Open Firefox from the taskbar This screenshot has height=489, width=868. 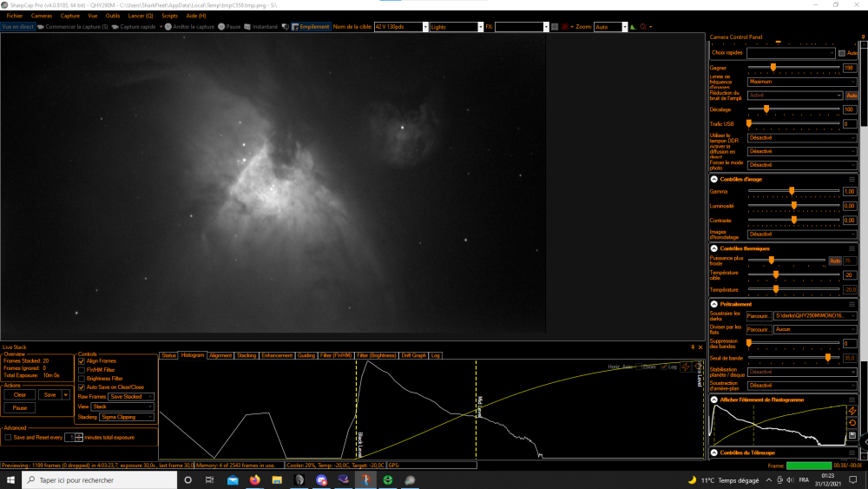(x=254, y=480)
